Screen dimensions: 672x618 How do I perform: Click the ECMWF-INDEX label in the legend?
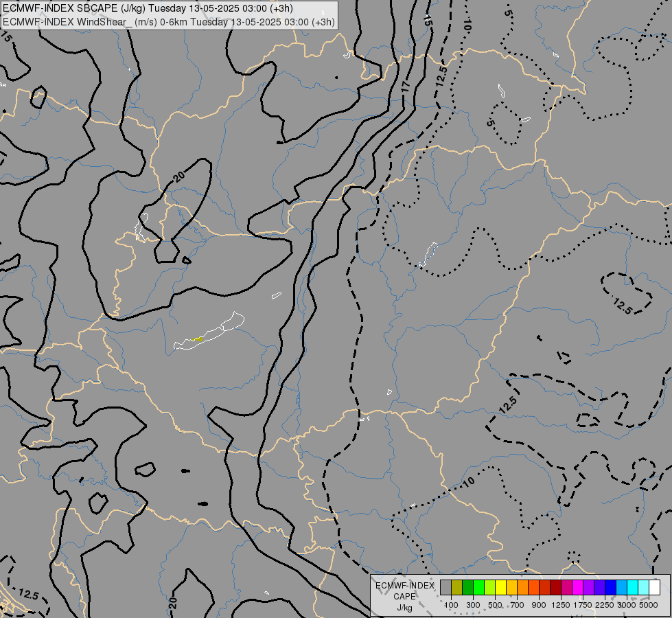(405, 586)
